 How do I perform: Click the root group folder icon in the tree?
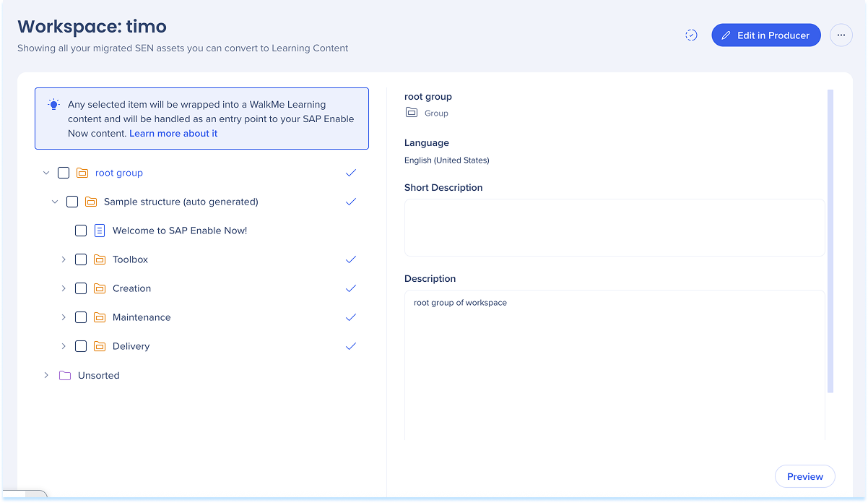coord(82,173)
